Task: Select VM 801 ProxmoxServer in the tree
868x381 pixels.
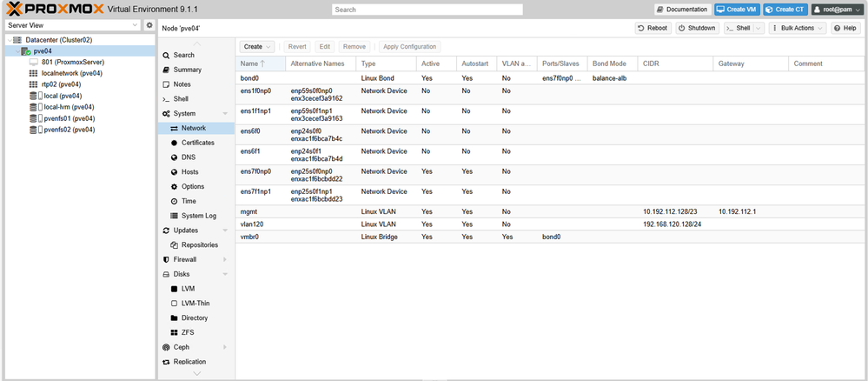Action: [x=72, y=63]
